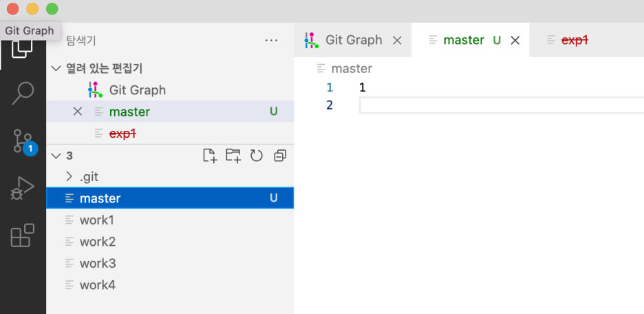Click the green maximize window button

click(52, 9)
